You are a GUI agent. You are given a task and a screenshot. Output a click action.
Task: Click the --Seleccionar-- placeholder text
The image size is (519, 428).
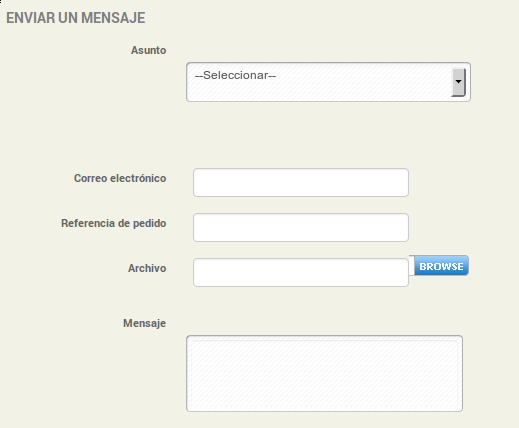coord(235,75)
